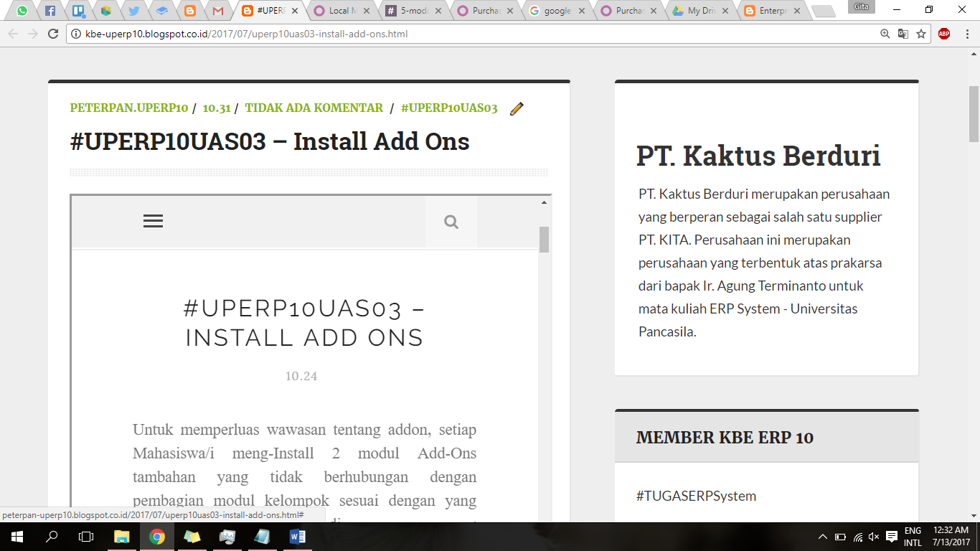This screenshot has height=551, width=980.
Task: Switch to the 5-modu tab
Action: click(x=413, y=11)
